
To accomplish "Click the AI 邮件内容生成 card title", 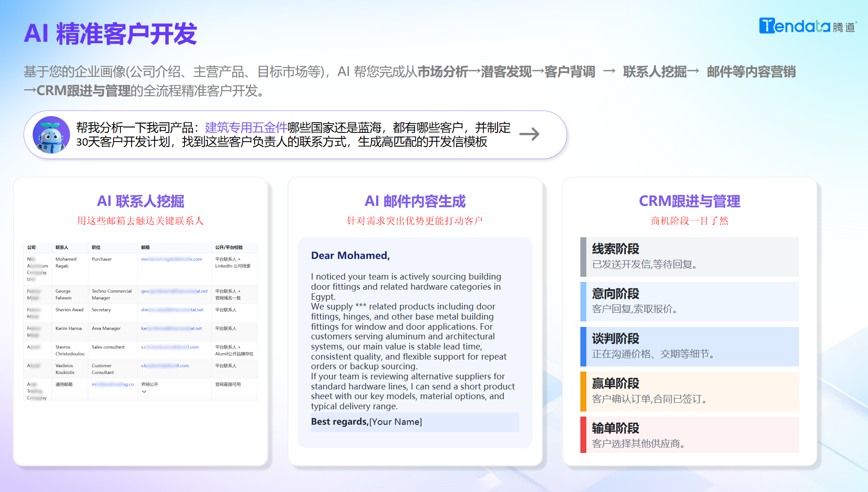I will (415, 201).
